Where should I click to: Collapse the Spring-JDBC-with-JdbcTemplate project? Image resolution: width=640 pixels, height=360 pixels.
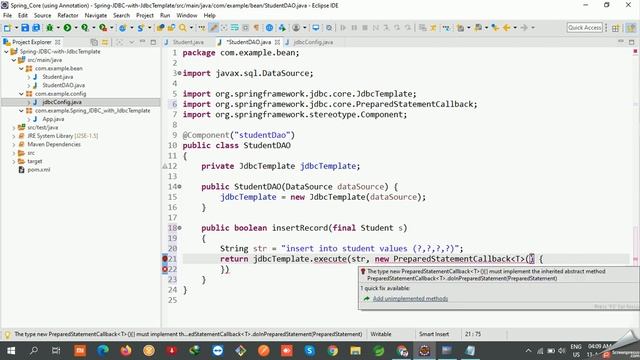pyautogui.click(x=7, y=52)
